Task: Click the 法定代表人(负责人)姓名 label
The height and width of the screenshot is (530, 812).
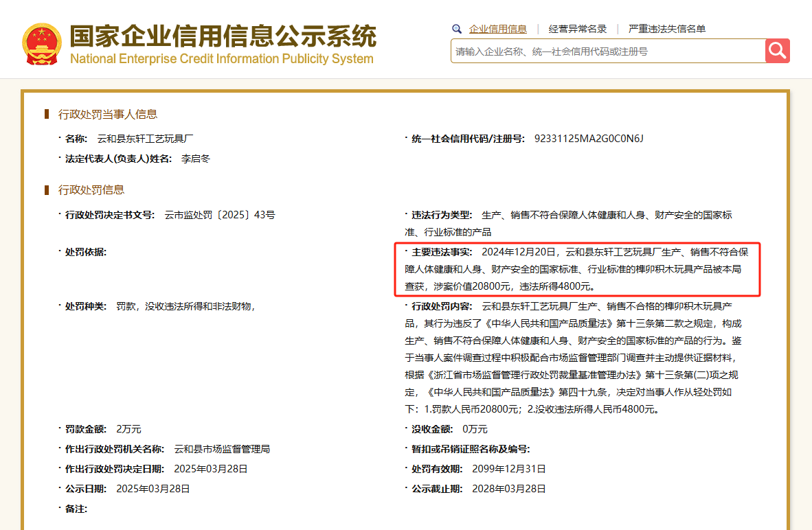Action: (118, 159)
